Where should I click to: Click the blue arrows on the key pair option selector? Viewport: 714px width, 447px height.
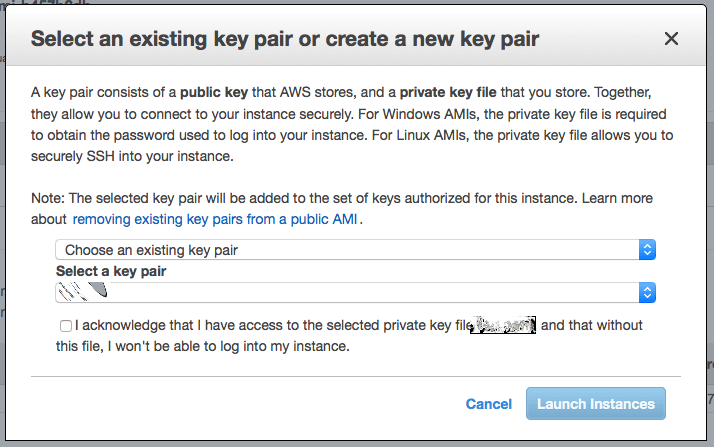pos(647,249)
